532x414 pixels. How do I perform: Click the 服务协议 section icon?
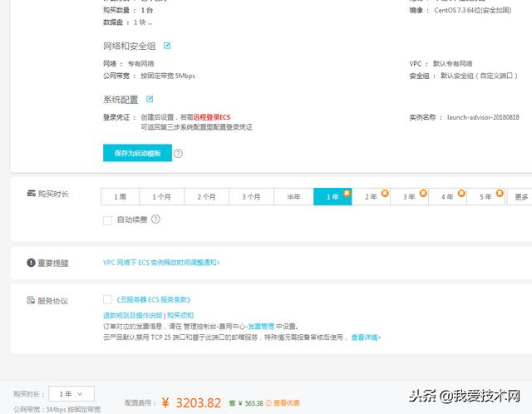click(31, 300)
